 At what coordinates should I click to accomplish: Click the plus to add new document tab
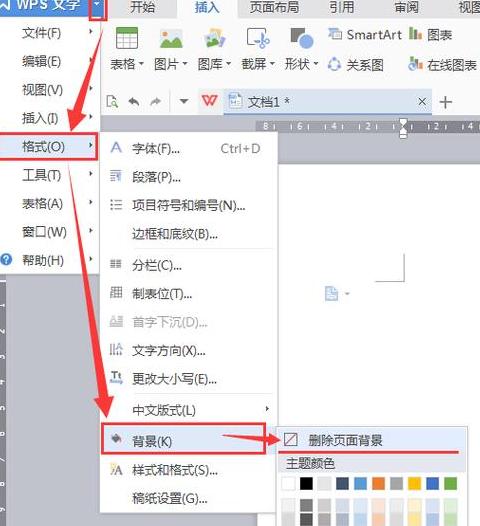coord(445,102)
